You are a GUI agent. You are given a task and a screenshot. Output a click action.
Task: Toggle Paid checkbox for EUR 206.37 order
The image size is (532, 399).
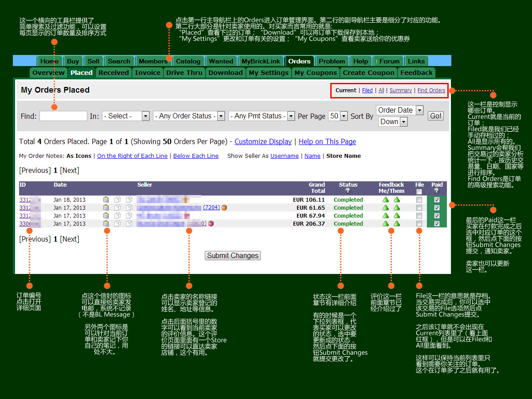click(x=437, y=224)
